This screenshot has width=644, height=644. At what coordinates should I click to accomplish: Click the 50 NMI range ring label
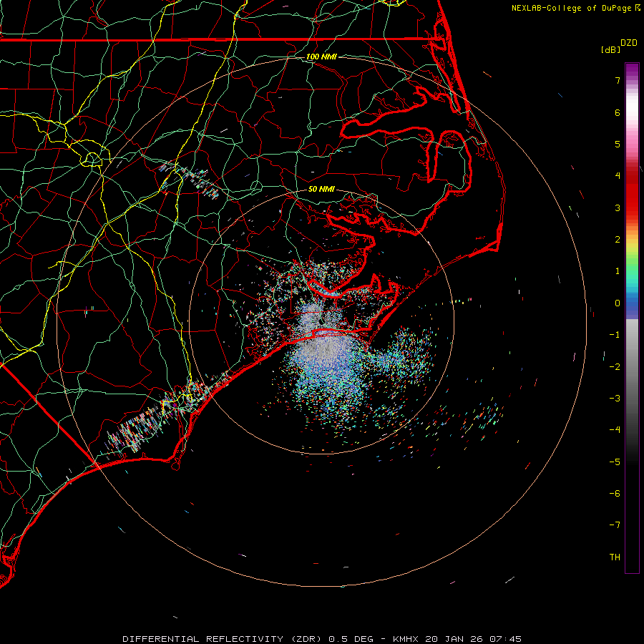pos(321,189)
